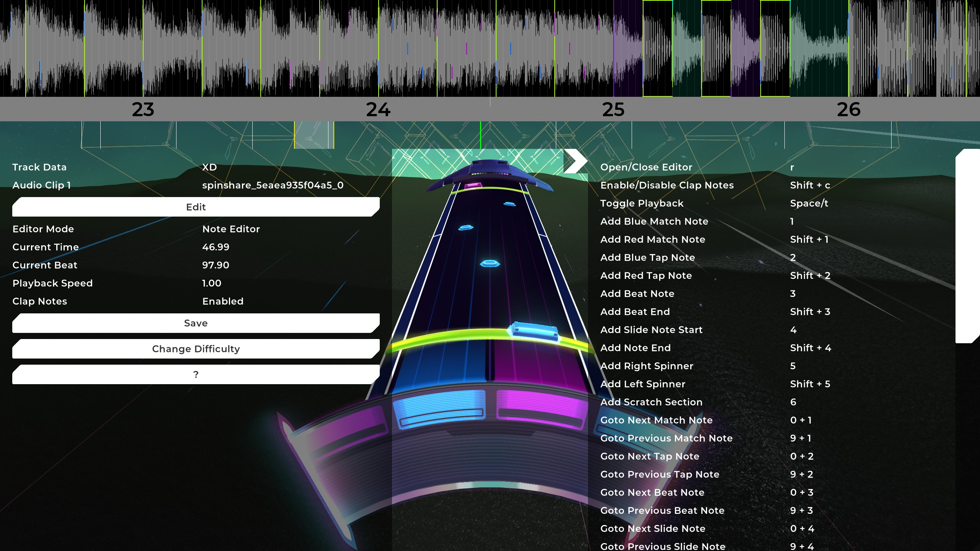Jump to measure 23 on the timeline

[143, 110]
